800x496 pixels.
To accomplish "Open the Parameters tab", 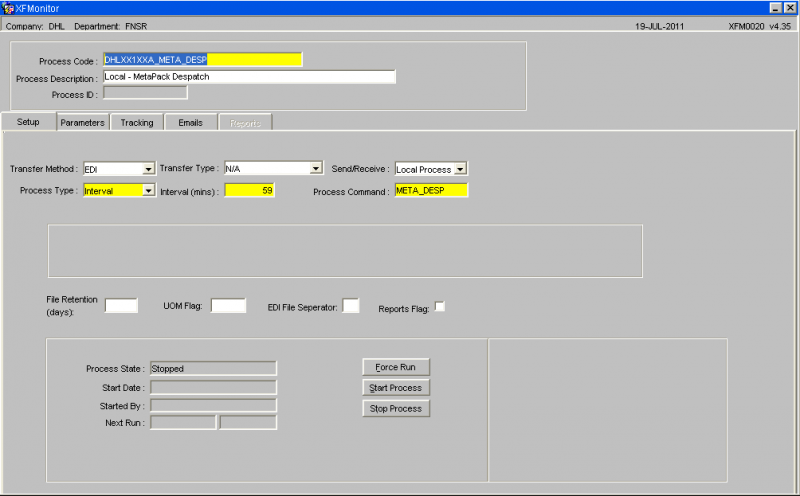I will [x=83, y=122].
